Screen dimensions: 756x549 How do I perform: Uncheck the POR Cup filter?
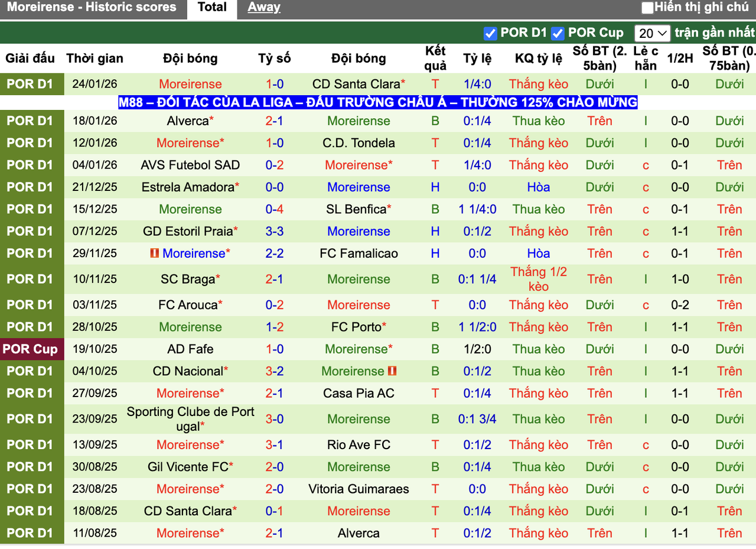558,33
